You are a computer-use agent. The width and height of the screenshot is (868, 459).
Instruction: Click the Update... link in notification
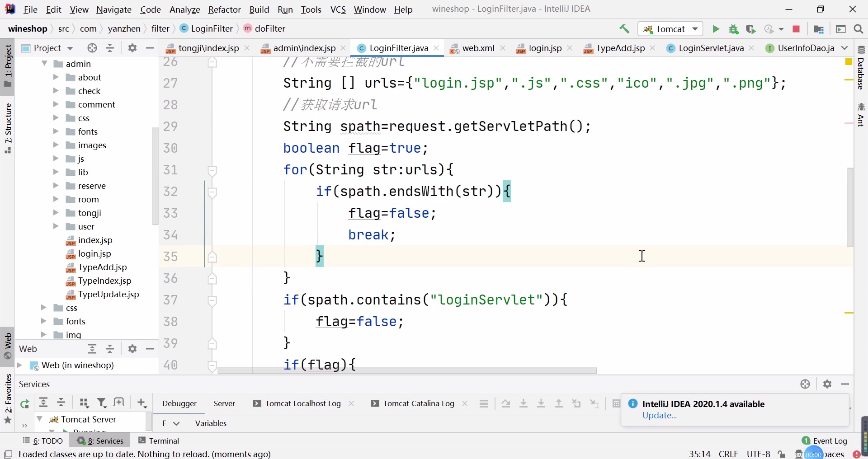[x=660, y=416]
